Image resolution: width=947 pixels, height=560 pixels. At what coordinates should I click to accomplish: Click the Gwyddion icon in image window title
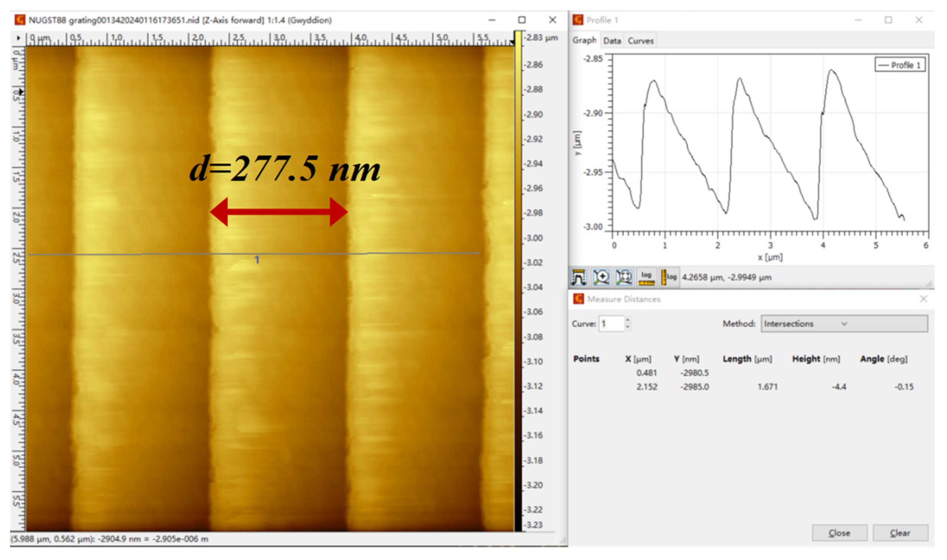coord(20,20)
